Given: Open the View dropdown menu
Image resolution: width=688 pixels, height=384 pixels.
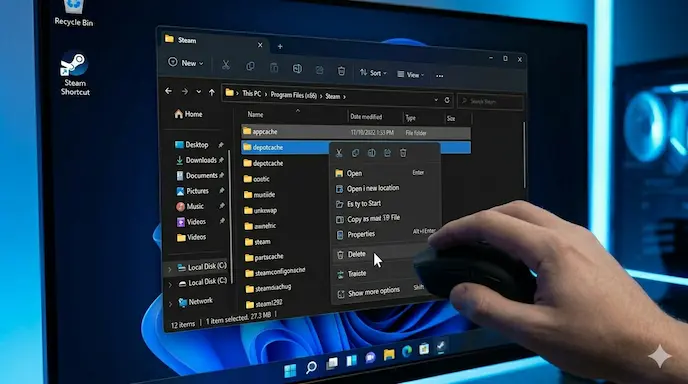Looking at the screenshot, I should [x=411, y=75].
